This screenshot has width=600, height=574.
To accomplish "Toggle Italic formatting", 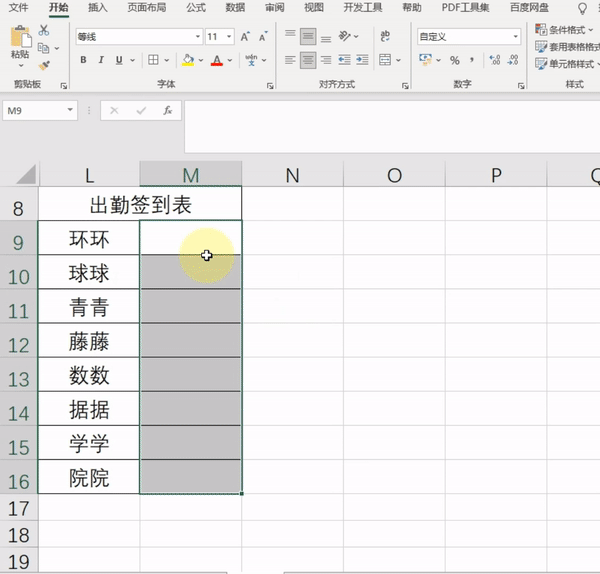I will [x=101, y=60].
